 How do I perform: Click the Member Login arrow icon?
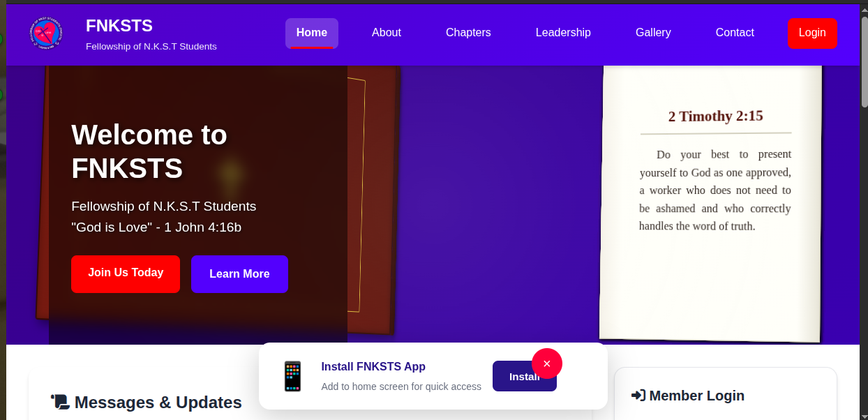[x=637, y=395]
